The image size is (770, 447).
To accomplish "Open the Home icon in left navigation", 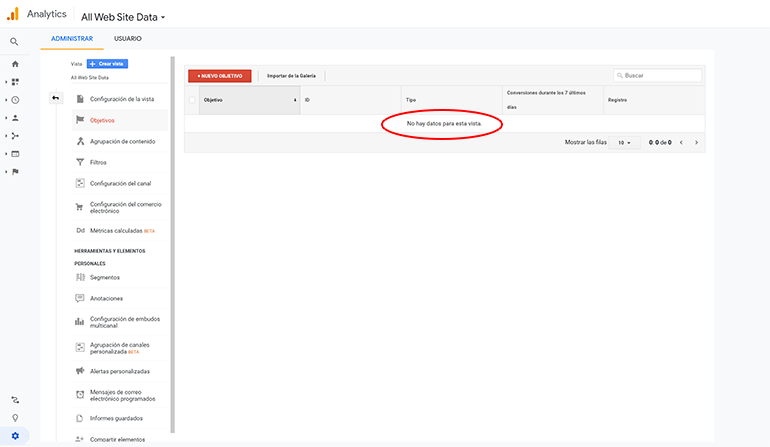I will click(x=15, y=64).
